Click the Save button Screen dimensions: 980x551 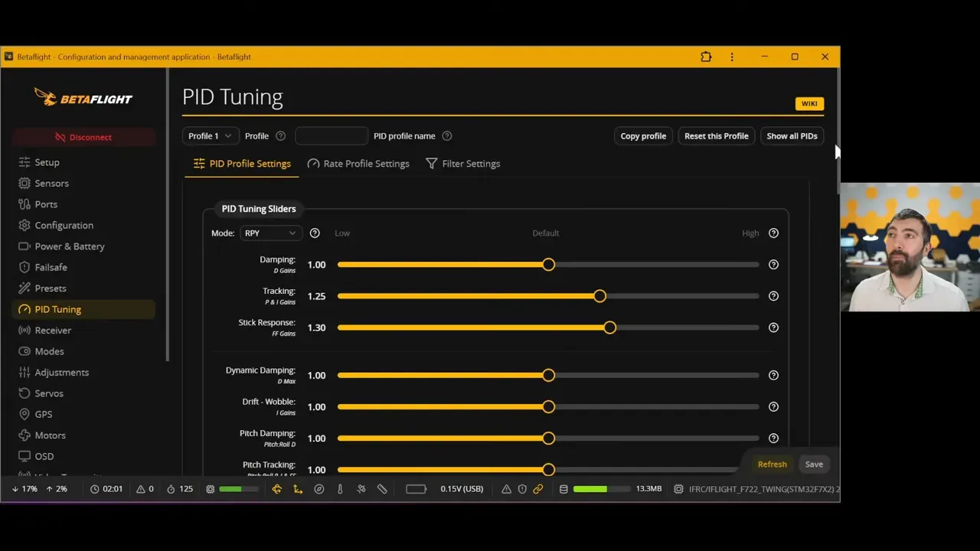coord(814,465)
